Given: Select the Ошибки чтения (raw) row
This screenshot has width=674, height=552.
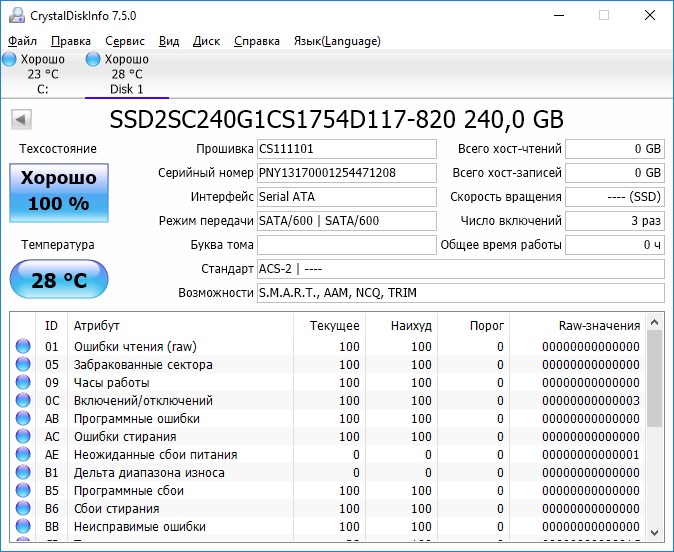Looking at the screenshot, I should [x=328, y=346].
